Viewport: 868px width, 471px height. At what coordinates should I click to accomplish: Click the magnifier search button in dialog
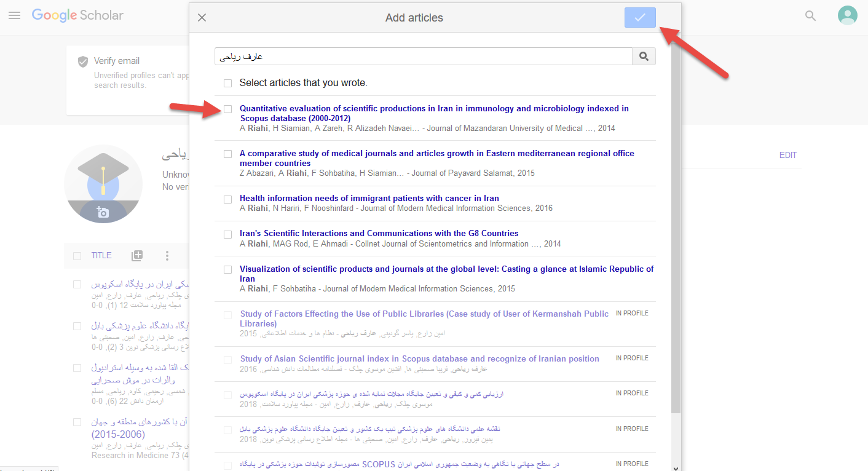click(x=644, y=57)
